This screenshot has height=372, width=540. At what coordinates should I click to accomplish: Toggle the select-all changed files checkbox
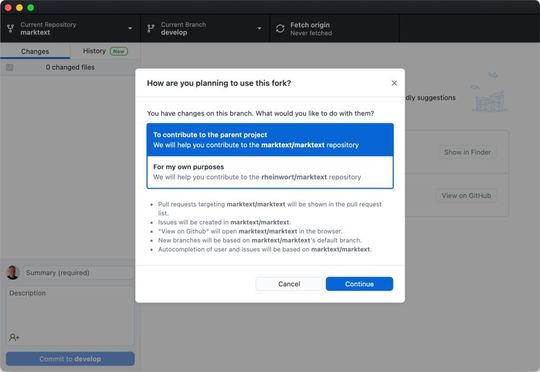(10, 68)
